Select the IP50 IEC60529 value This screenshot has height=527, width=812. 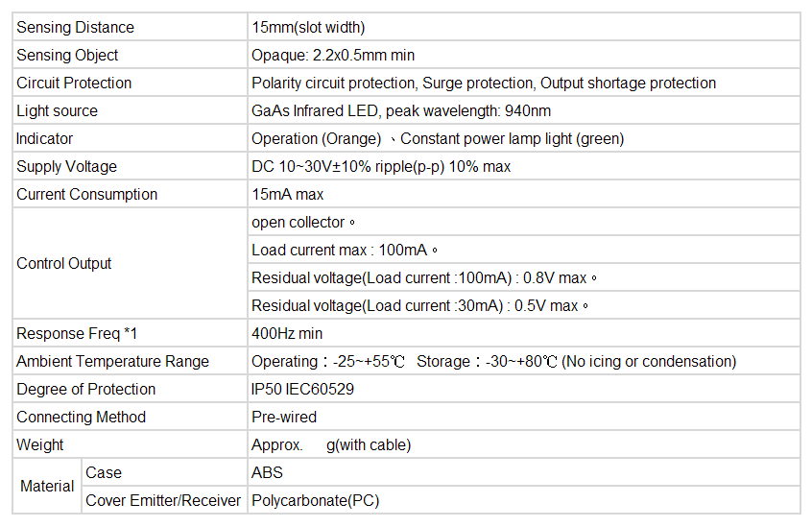coord(303,389)
